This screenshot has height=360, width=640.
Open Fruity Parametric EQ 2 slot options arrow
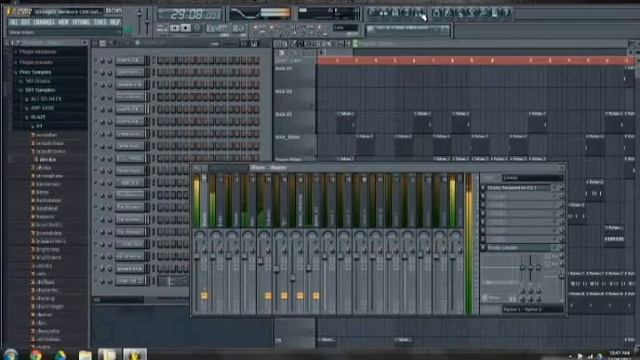tap(555, 188)
